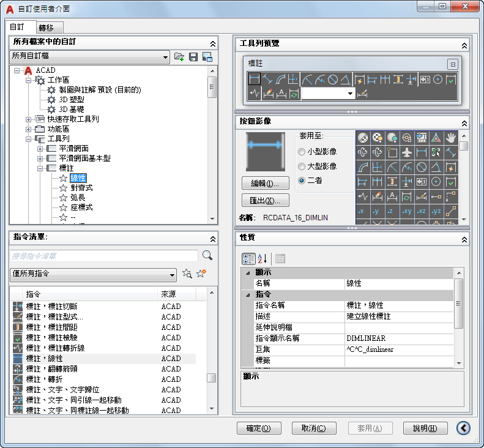
Task: Expand the 功能區 tree node
Action: tap(28, 129)
